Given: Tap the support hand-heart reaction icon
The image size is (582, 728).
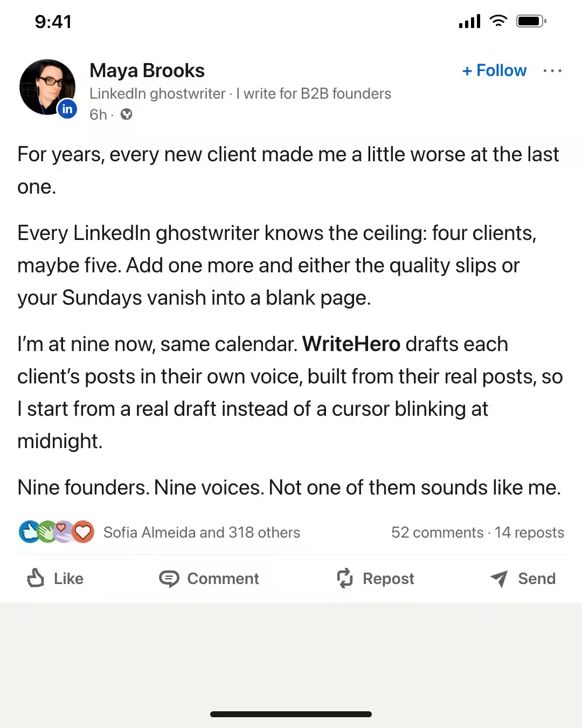Looking at the screenshot, I should [x=64, y=532].
